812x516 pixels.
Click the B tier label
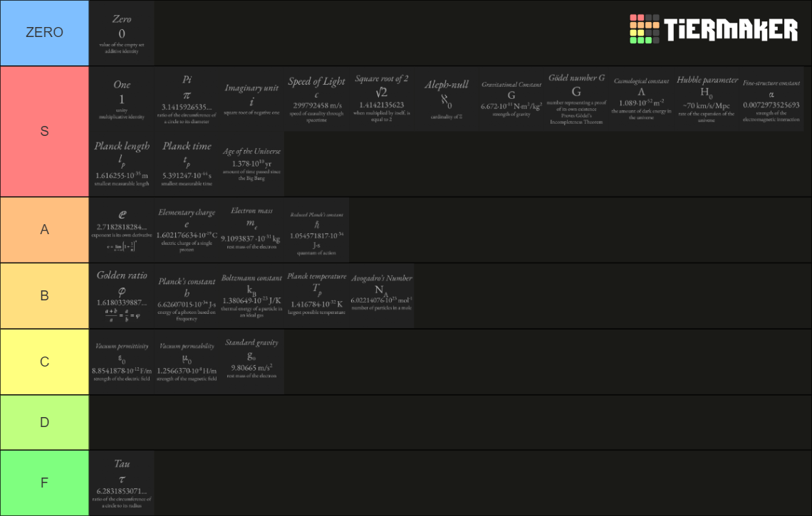[45, 295]
